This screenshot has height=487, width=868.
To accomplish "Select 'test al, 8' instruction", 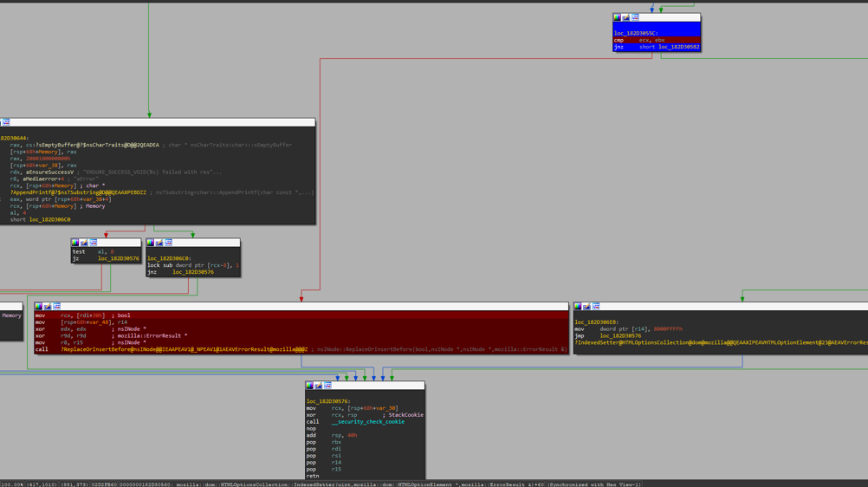I will click(x=93, y=252).
